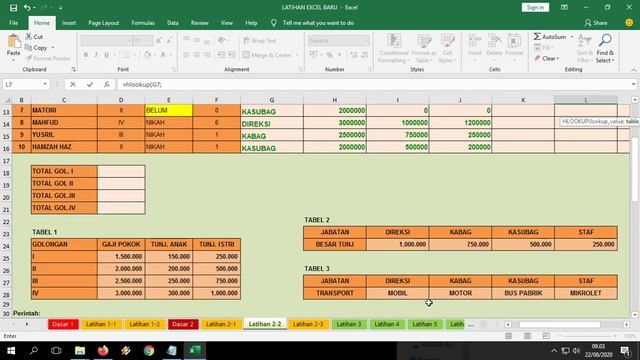Open the Name Box dropdown arrow
The height and width of the screenshot is (360, 640).
click(x=45, y=84)
